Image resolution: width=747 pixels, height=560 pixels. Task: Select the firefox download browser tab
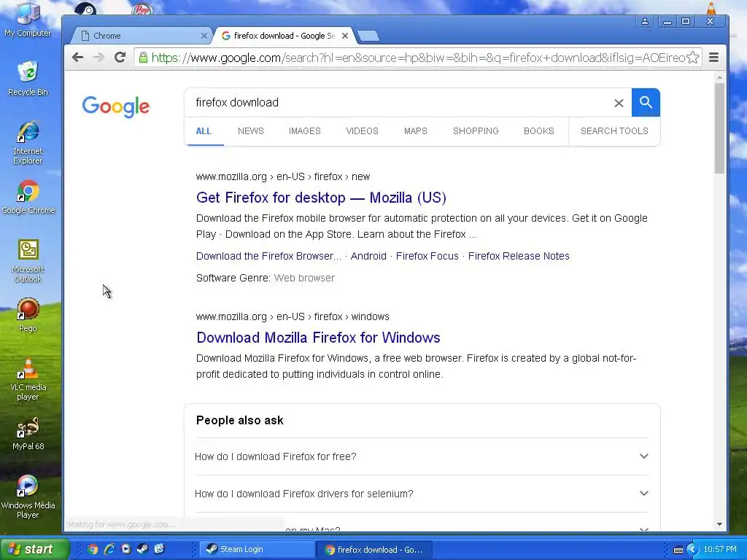click(x=285, y=36)
